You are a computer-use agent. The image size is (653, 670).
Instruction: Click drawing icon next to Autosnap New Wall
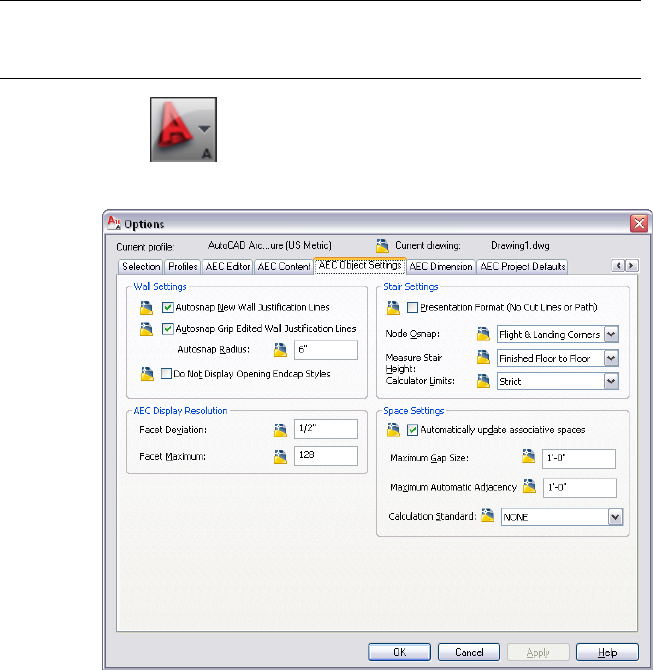coord(146,308)
